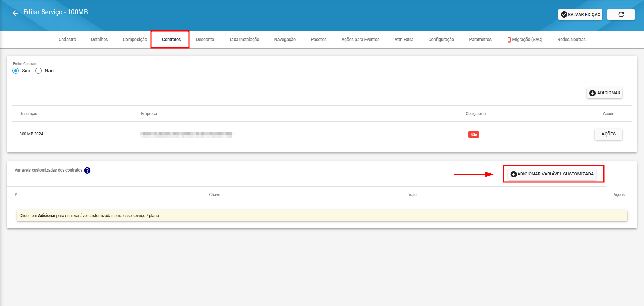Select the Não radio for Emite Contrato
This screenshot has width=644, height=306.
point(38,71)
